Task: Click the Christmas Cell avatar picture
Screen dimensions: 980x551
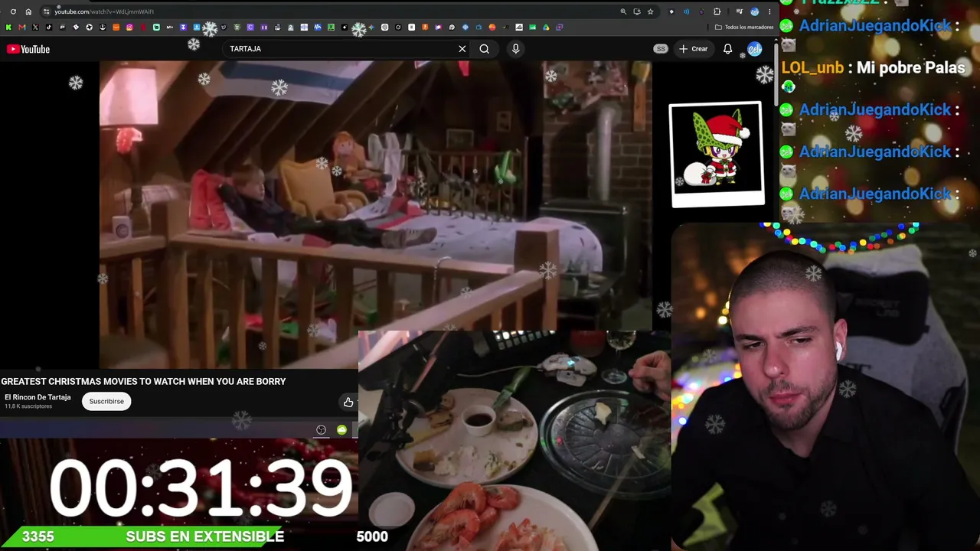Action: tap(717, 154)
